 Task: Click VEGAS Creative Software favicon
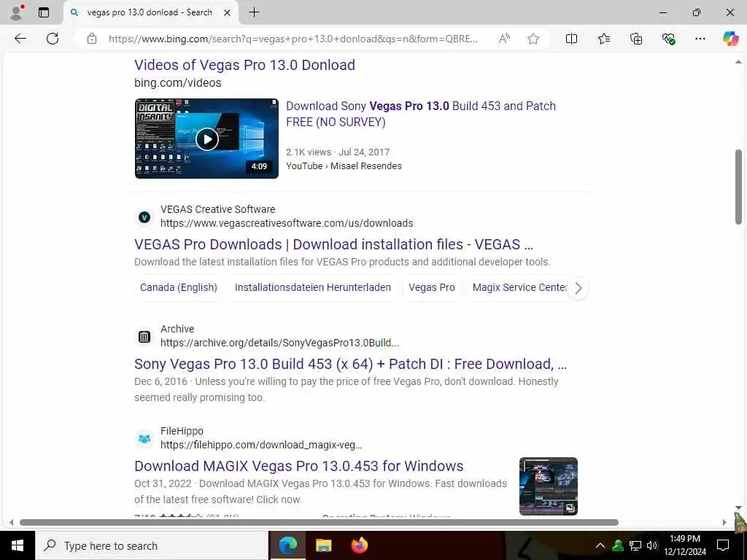(144, 217)
